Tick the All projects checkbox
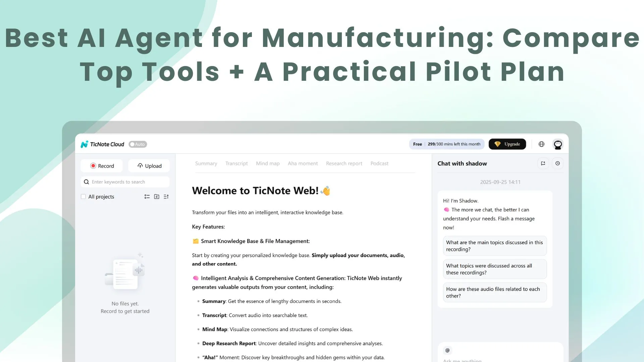644x362 pixels. click(x=83, y=197)
